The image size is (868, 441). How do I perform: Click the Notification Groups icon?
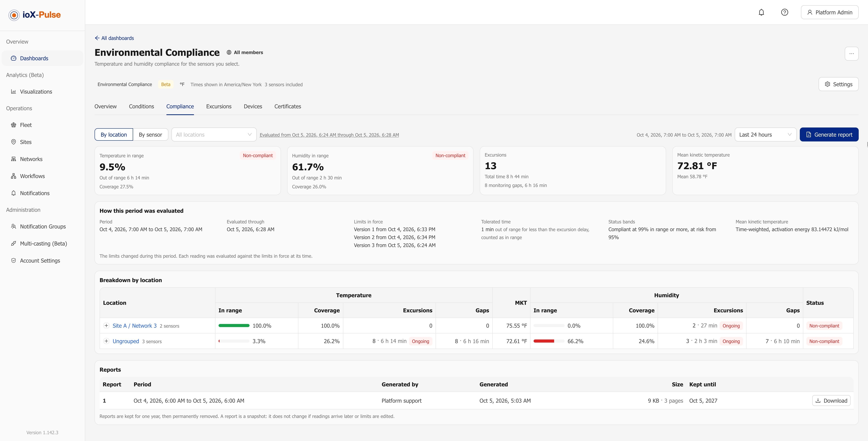tap(14, 226)
